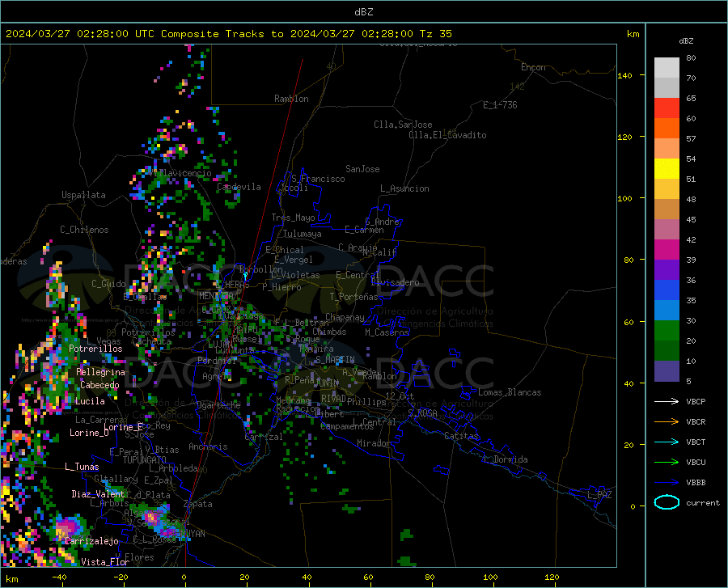The width and height of the screenshot is (728, 588).
Task: Click the Tres_Mayo map label
Action: [x=293, y=218]
